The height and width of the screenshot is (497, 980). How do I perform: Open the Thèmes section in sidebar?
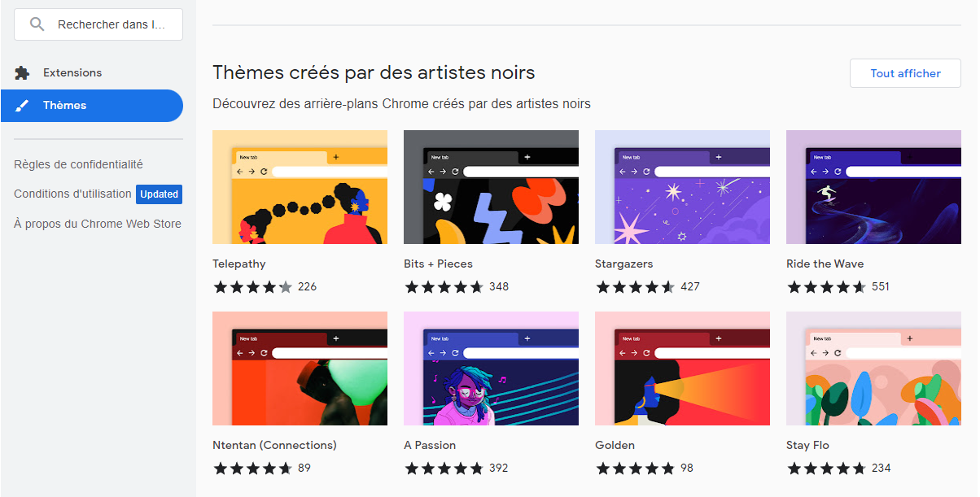(x=92, y=106)
